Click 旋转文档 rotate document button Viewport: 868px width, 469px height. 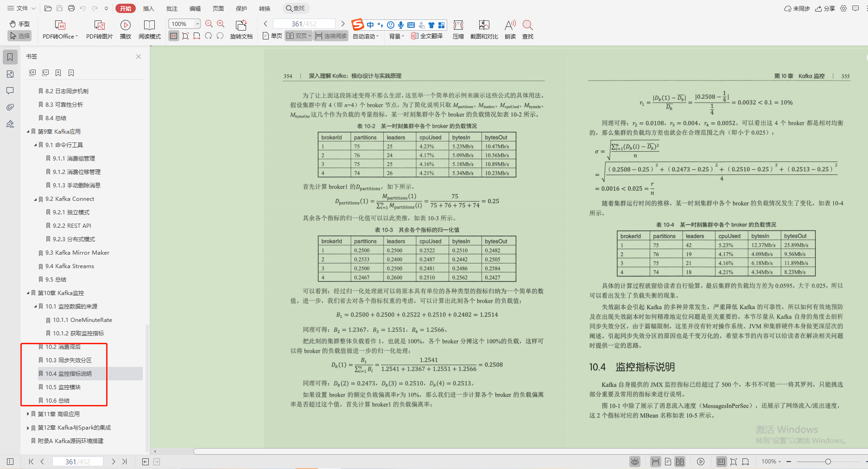click(241, 30)
